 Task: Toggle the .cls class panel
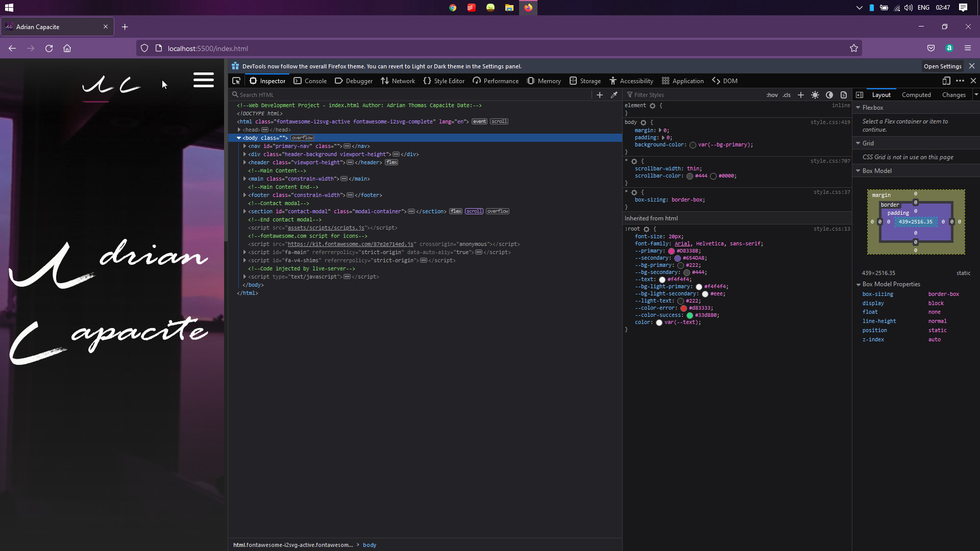(x=787, y=95)
